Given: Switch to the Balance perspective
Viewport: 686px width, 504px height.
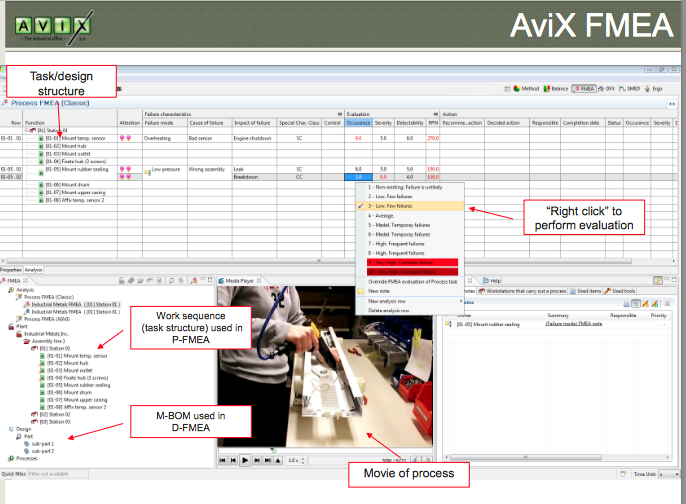Looking at the screenshot, I should pyautogui.click(x=556, y=88).
